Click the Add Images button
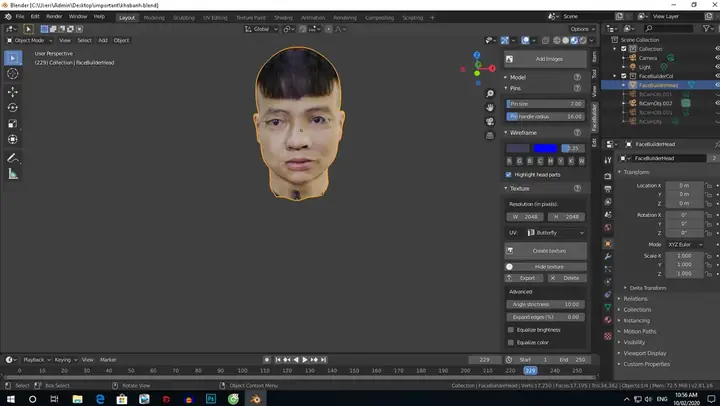This screenshot has height=406, width=720. click(x=546, y=59)
